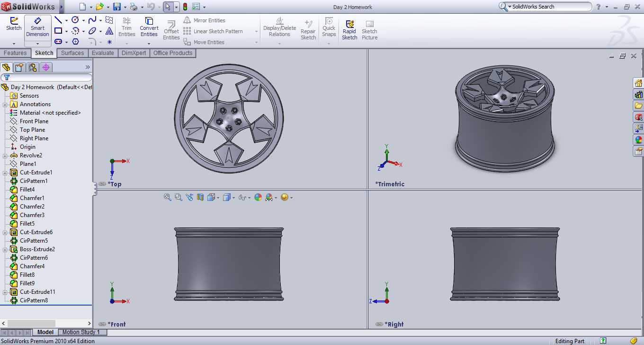The width and height of the screenshot is (644, 345).
Task: Select the Circle sketch tool
Action: coord(75,20)
